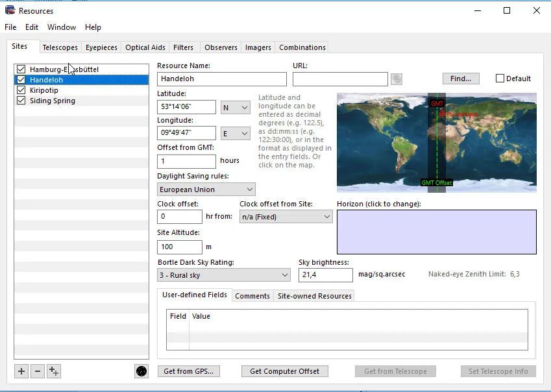Screen dimensions: 551x392
Task: Open the Window menu
Action: point(62,27)
